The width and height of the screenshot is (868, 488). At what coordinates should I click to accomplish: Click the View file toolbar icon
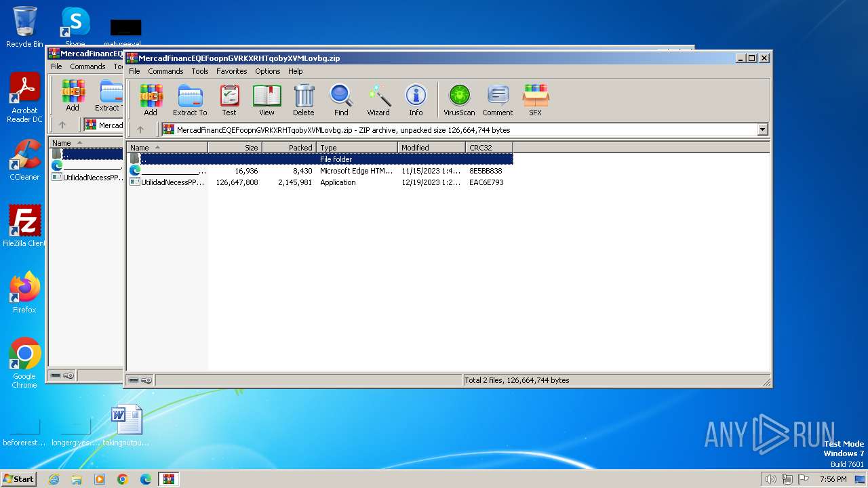pos(267,100)
